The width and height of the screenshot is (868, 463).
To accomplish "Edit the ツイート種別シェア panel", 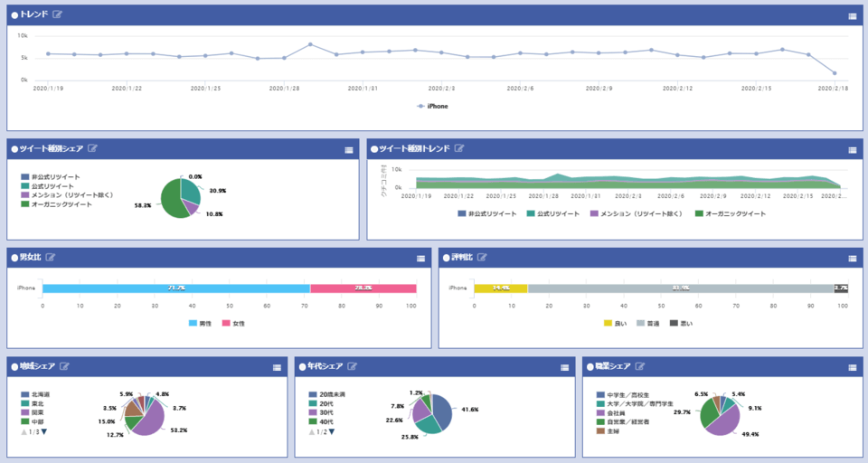I will click(93, 148).
